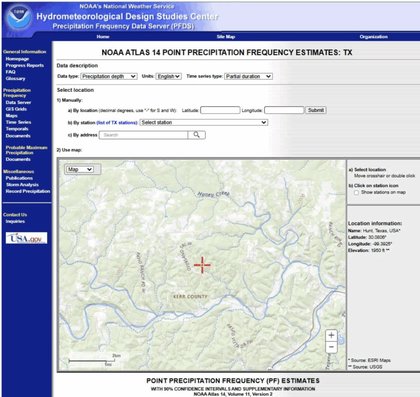Click Honey Creek label on map
420x397 pixels.
[213, 194]
